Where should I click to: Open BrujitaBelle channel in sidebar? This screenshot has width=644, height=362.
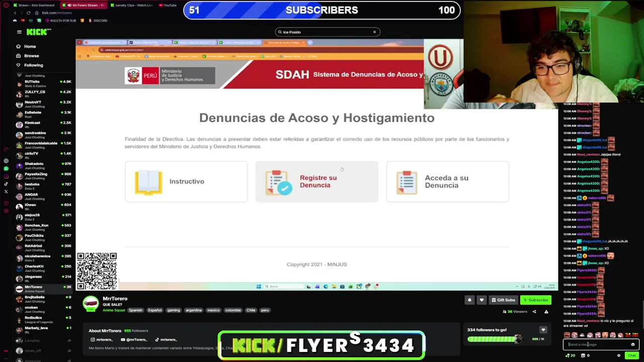coord(44,299)
